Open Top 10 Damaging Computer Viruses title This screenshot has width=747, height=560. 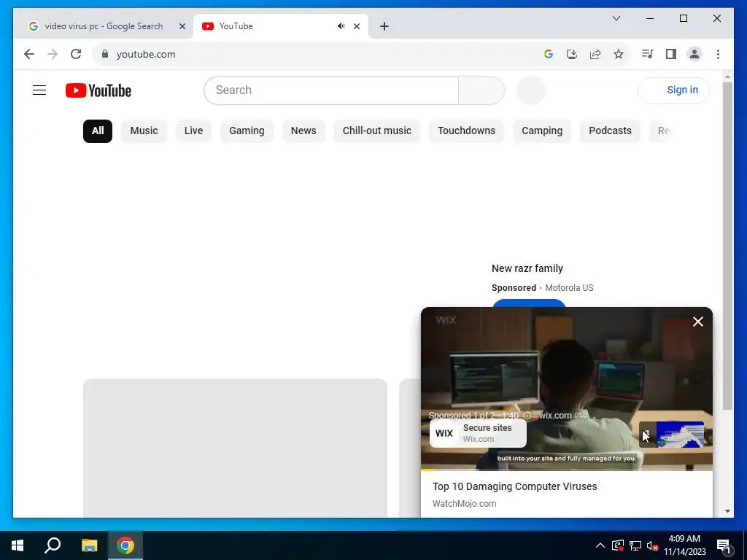coord(514,486)
